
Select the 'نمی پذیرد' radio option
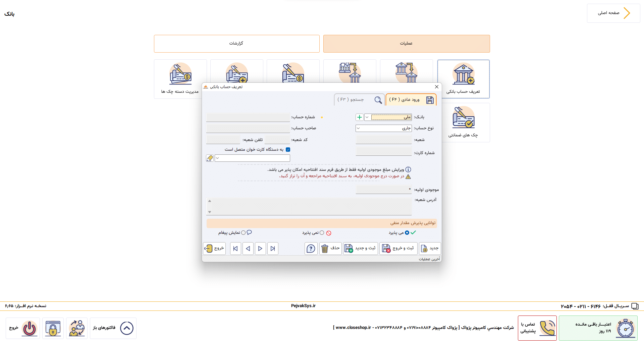322,233
